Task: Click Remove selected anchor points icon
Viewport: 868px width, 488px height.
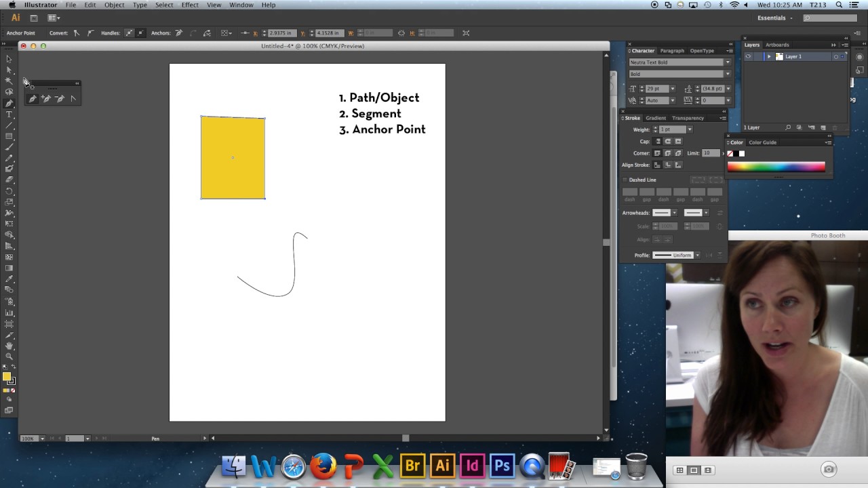Action: 179,33
